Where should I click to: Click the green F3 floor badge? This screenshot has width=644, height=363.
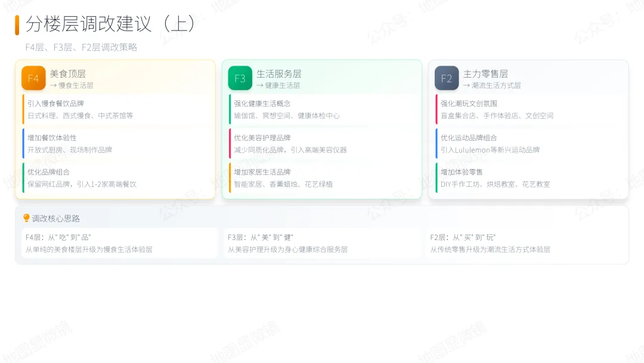pos(240,78)
